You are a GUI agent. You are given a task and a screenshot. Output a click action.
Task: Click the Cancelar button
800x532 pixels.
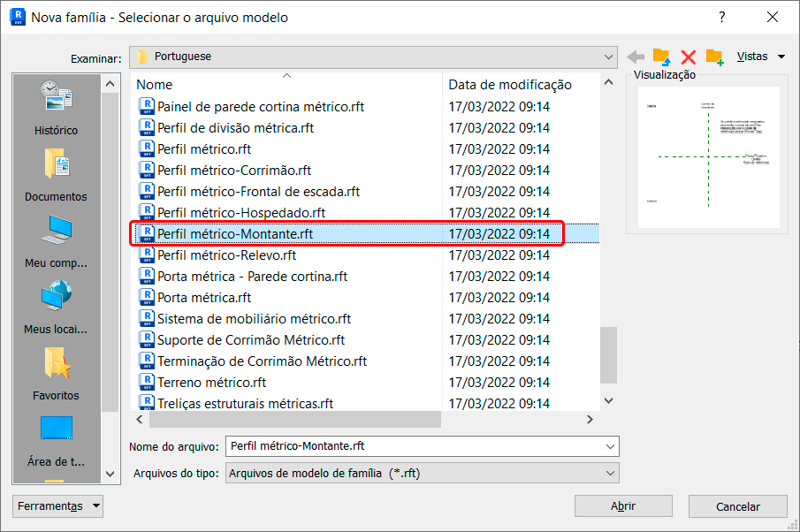point(737,506)
